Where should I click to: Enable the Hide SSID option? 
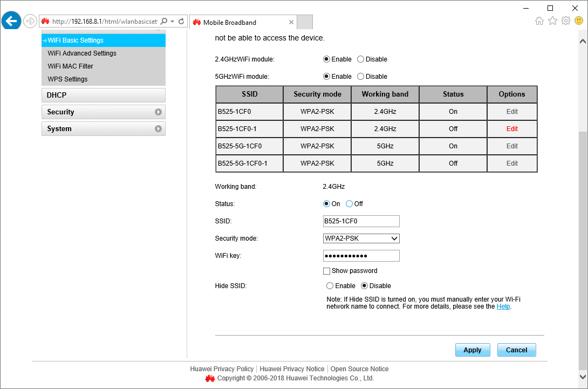330,286
